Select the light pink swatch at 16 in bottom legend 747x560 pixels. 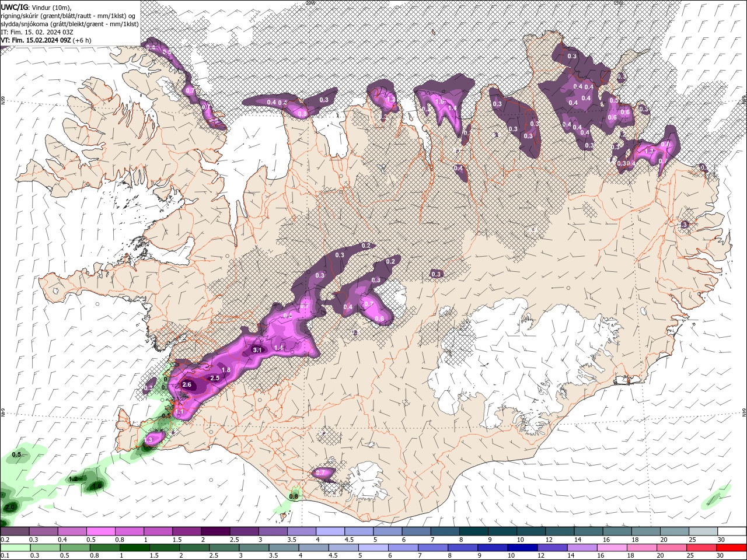(612, 548)
